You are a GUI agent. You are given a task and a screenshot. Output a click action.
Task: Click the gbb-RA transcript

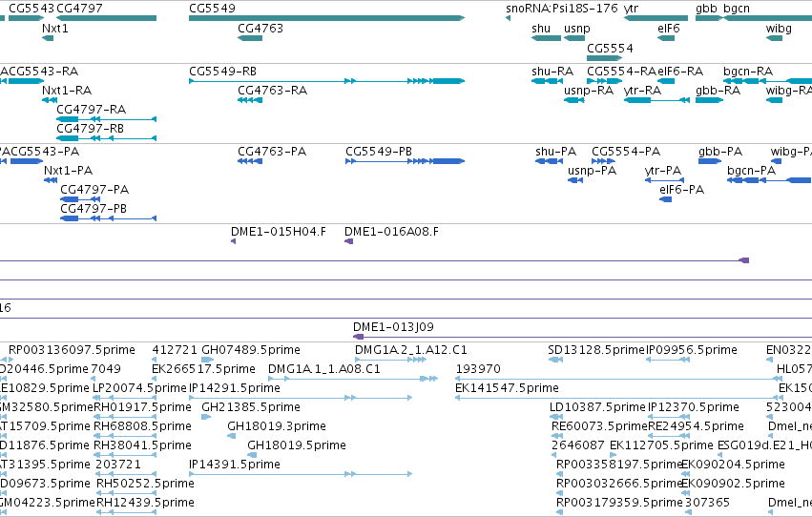pos(709,100)
